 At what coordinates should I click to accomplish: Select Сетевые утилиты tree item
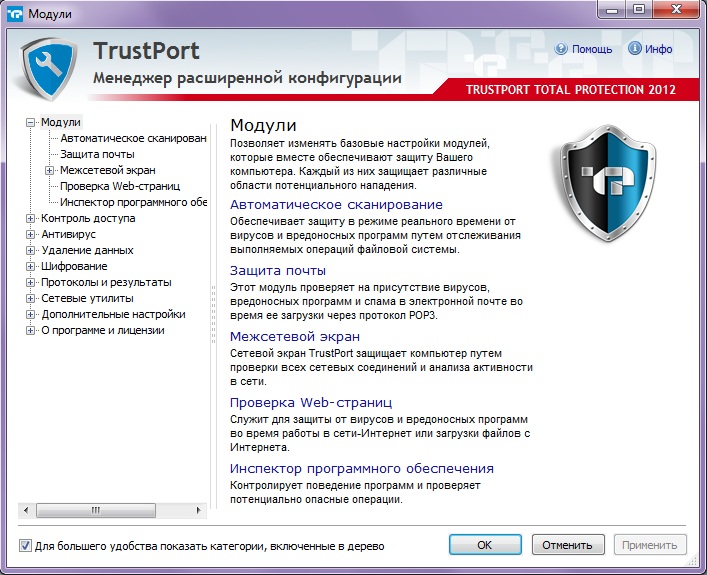(87, 299)
